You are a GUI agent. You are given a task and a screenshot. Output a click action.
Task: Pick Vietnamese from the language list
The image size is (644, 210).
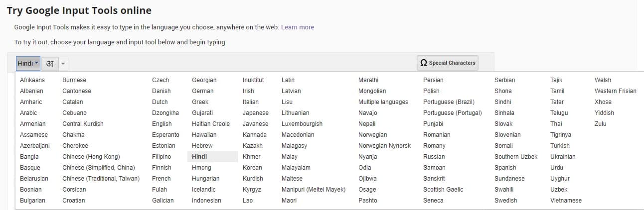click(566, 201)
